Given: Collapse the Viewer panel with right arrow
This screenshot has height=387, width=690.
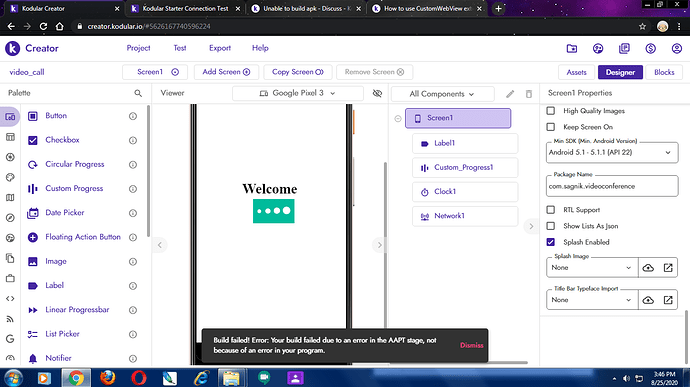Looking at the screenshot, I should 379,245.
